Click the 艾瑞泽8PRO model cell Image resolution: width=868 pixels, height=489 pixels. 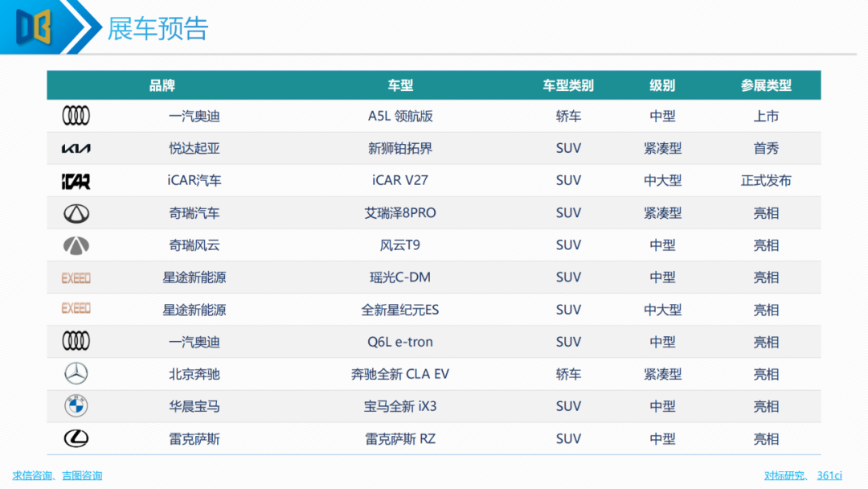point(400,213)
